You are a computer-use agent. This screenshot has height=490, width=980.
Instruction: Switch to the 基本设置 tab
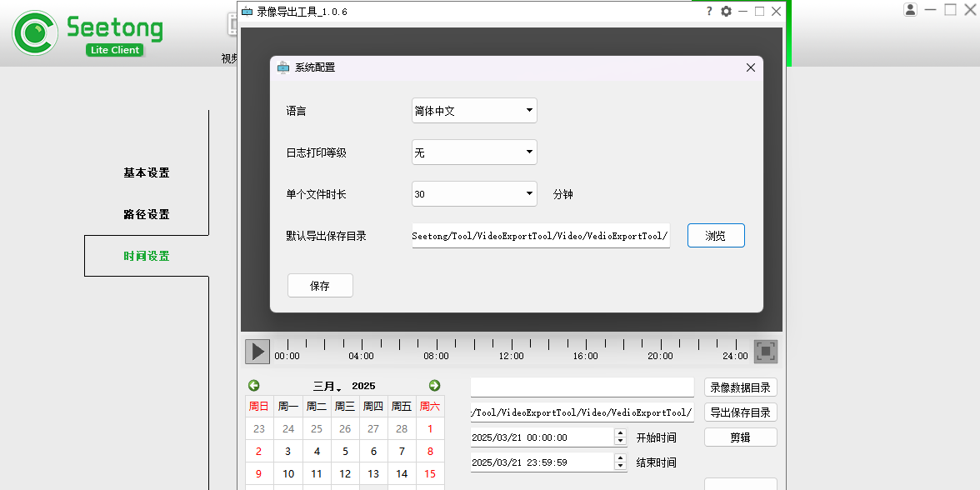coord(147,172)
